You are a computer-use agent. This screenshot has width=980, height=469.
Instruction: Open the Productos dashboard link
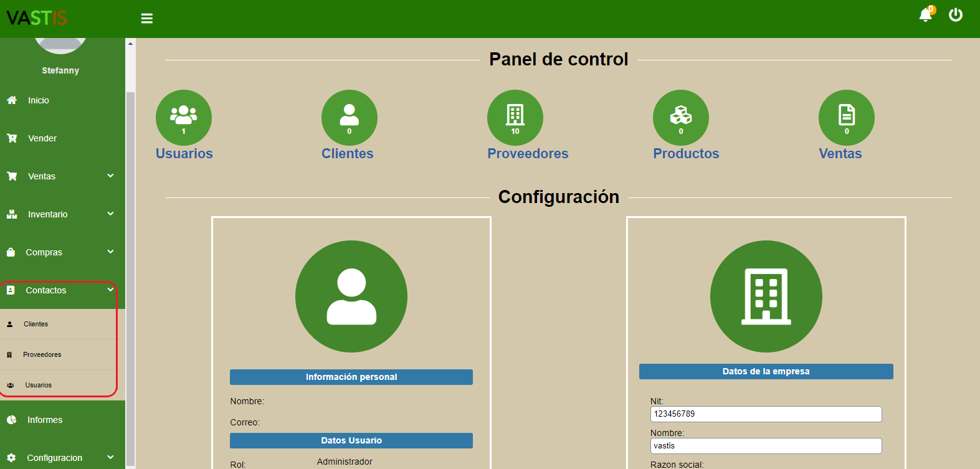click(686, 154)
